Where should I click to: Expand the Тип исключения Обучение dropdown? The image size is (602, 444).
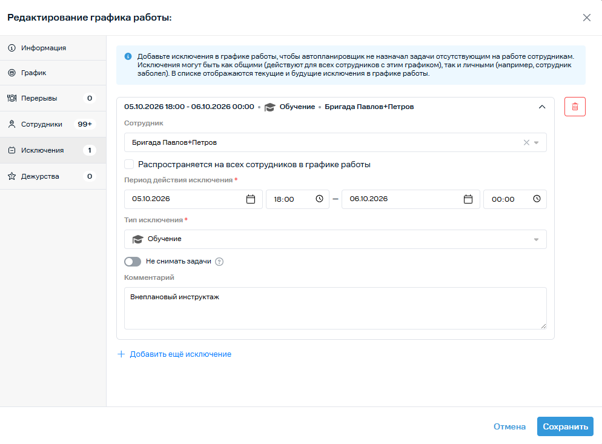click(x=335, y=239)
